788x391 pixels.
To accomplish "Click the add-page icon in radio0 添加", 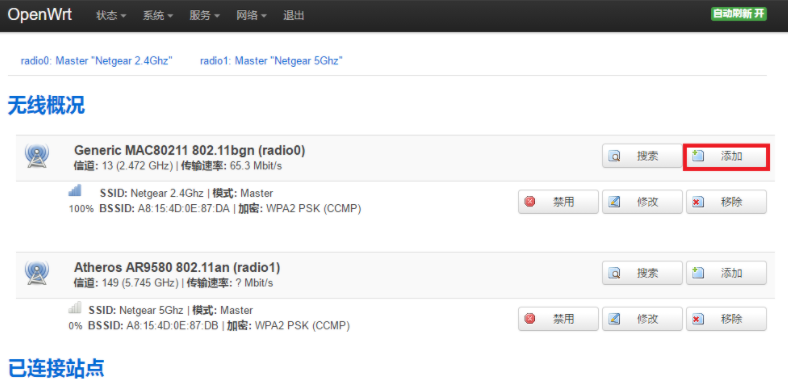I will tap(698, 156).
